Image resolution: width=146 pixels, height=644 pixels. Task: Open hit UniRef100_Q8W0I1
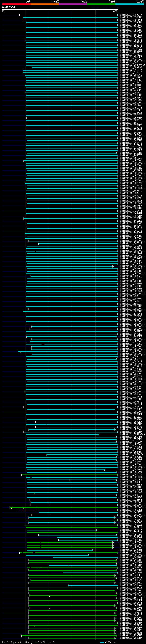[x=131, y=45]
